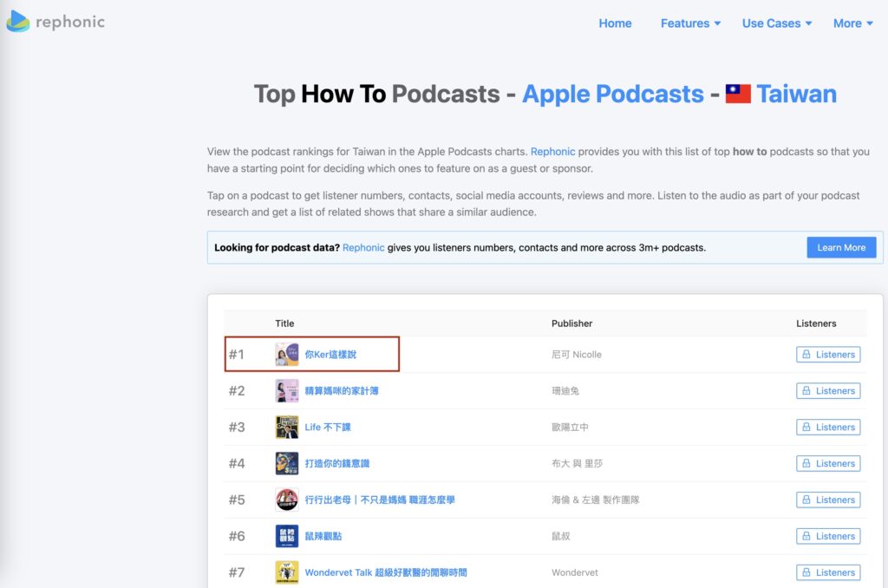Follow the Rephonic link in description paragraph
Viewport: 888px width, 588px height.
tap(552, 152)
